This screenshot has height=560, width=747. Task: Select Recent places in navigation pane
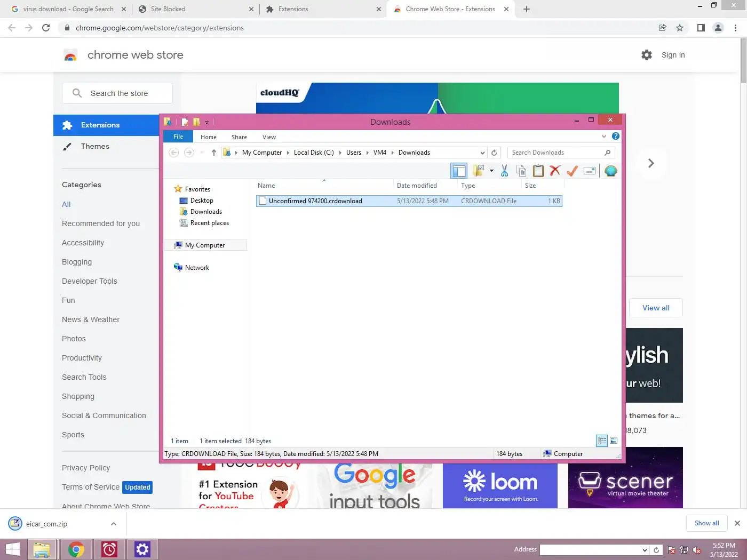tap(210, 223)
